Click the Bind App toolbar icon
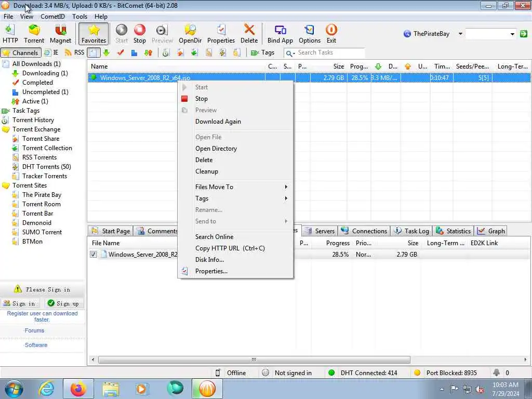Screen dimensions: 532x399 pos(280,34)
